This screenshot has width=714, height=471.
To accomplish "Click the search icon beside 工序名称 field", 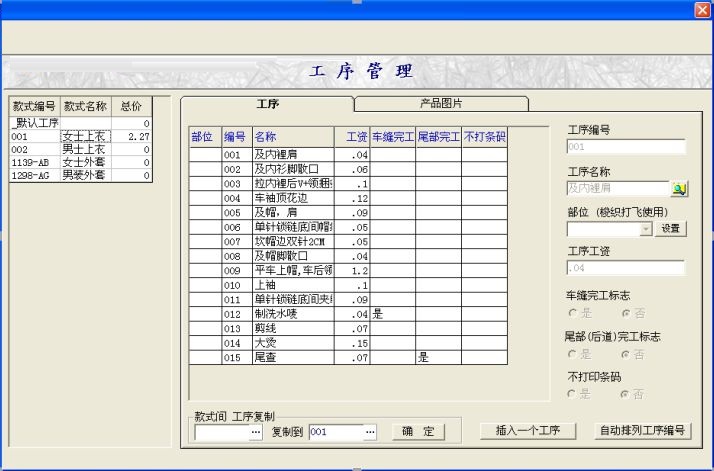I will click(x=678, y=189).
